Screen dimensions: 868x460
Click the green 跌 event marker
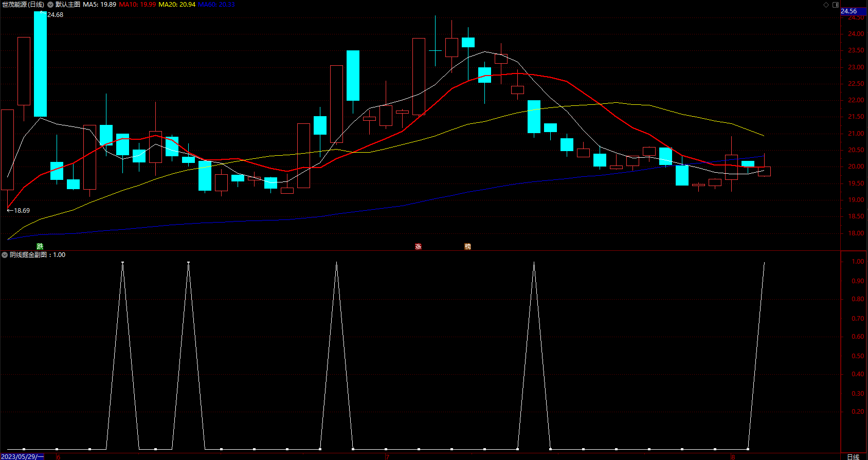point(40,247)
